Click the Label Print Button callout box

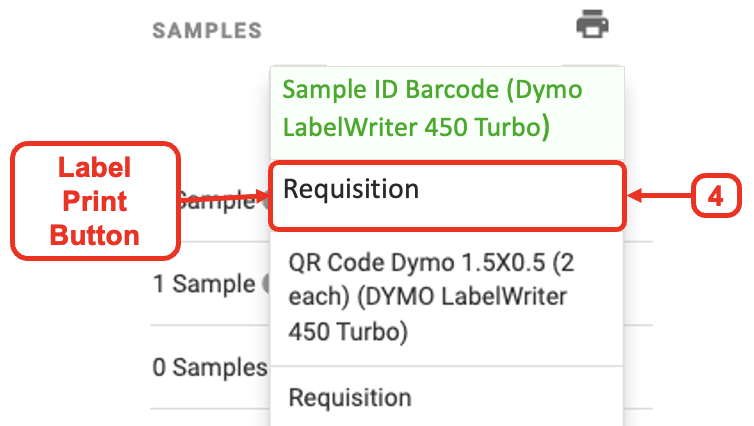point(95,201)
